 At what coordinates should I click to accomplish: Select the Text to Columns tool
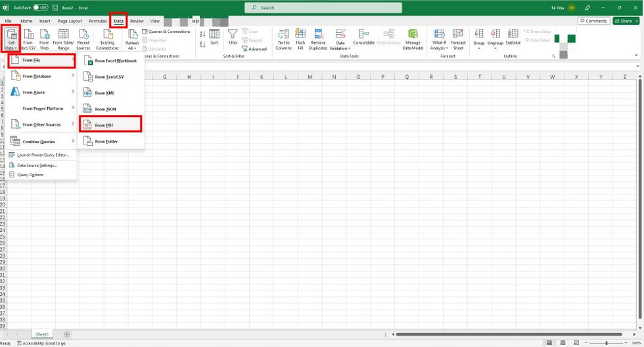283,39
